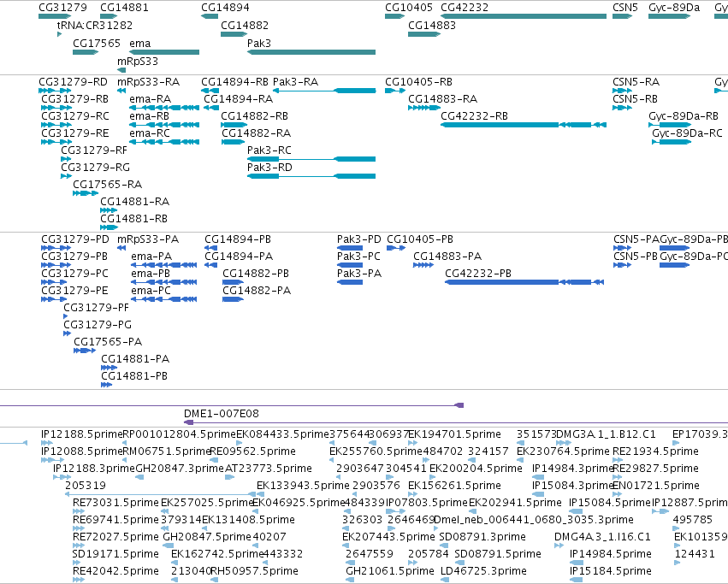
Task: Select the RE73031.5prime EST label
Action: pos(115,503)
